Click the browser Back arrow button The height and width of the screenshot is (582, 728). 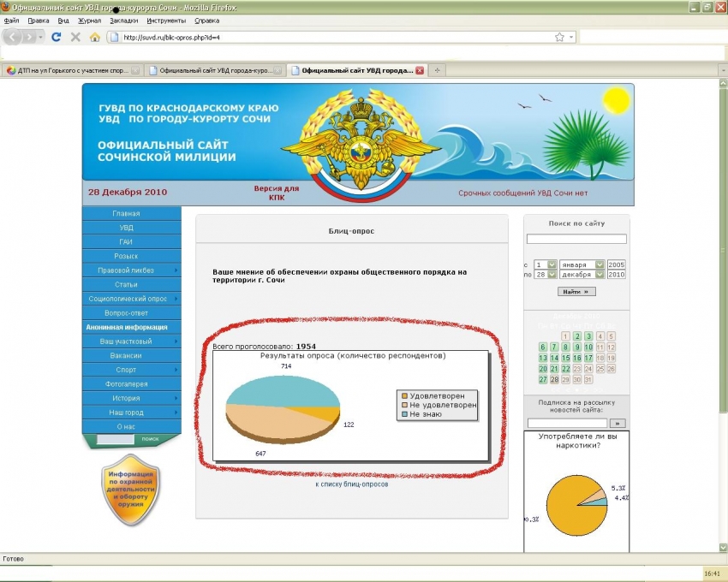(14, 37)
